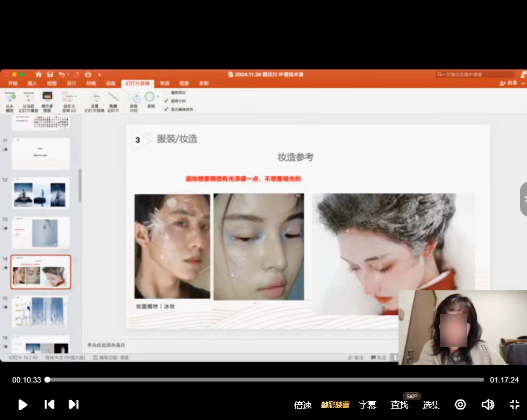The height and width of the screenshot is (420, 527).
Task: Open the 设计 ribbon tab
Action: click(x=71, y=83)
